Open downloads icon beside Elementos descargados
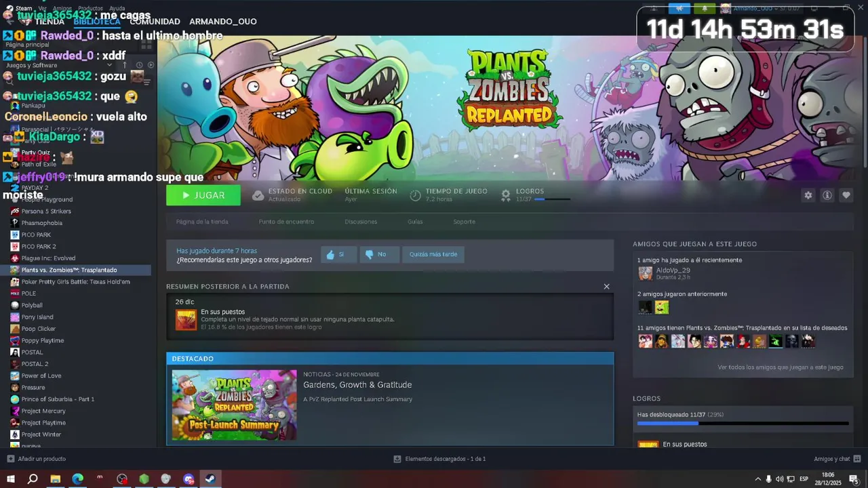The width and height of the screenshot is (868, 488). coord(397,459)
